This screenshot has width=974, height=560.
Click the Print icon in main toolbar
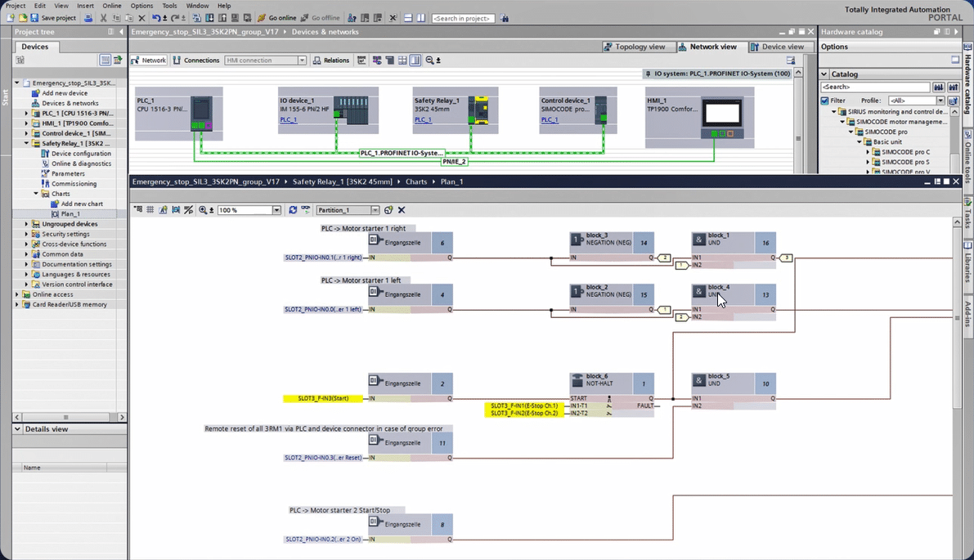click(x=88, y=18)
